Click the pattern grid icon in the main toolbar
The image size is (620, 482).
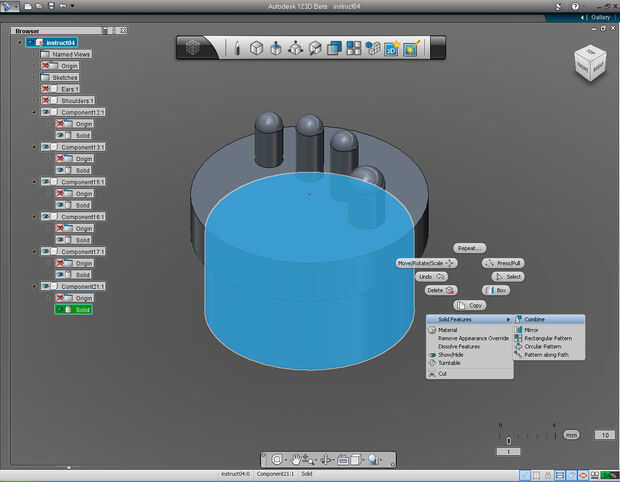click(353, 47)
